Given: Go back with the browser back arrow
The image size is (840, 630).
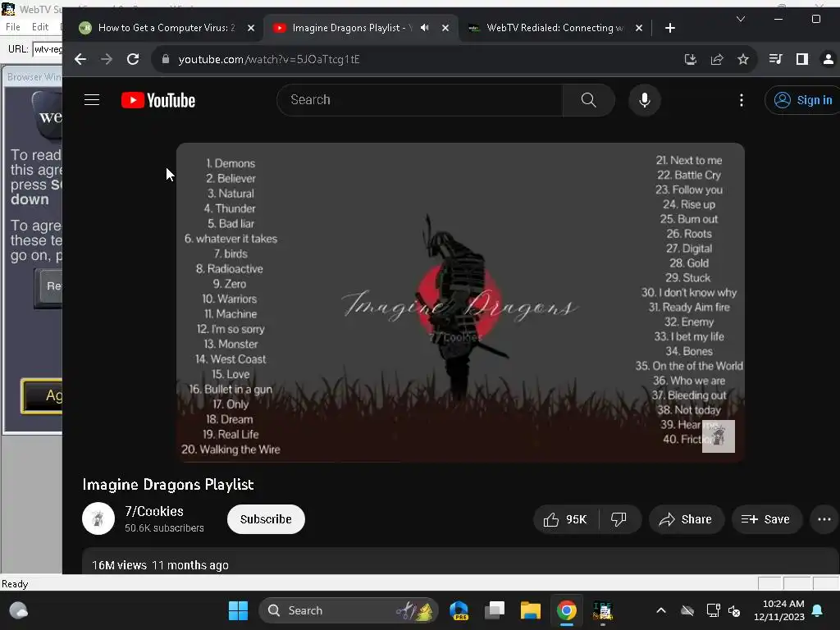Looking at the screenshot, I should [x=80, y=59].
